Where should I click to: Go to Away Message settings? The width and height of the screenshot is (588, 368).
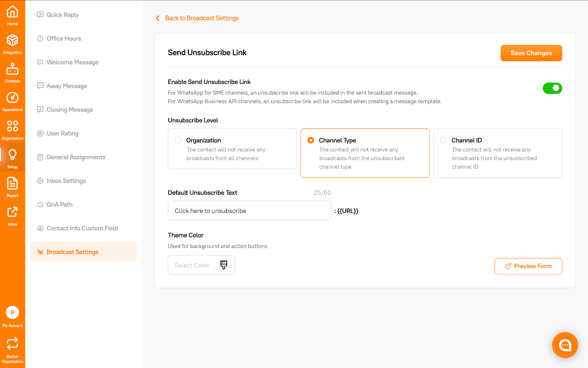tap(84, 86)
